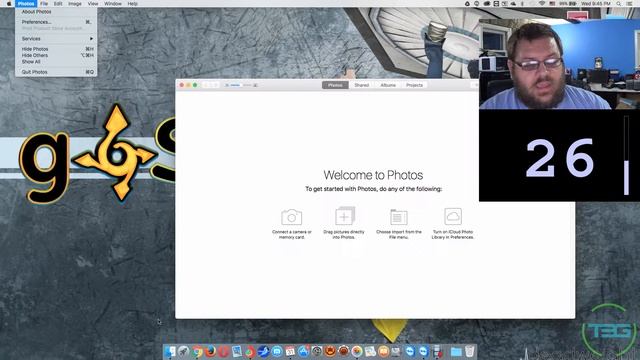Click the Photos app icon in Dock
The image size is (640, 360).
[x=357, y=351]
